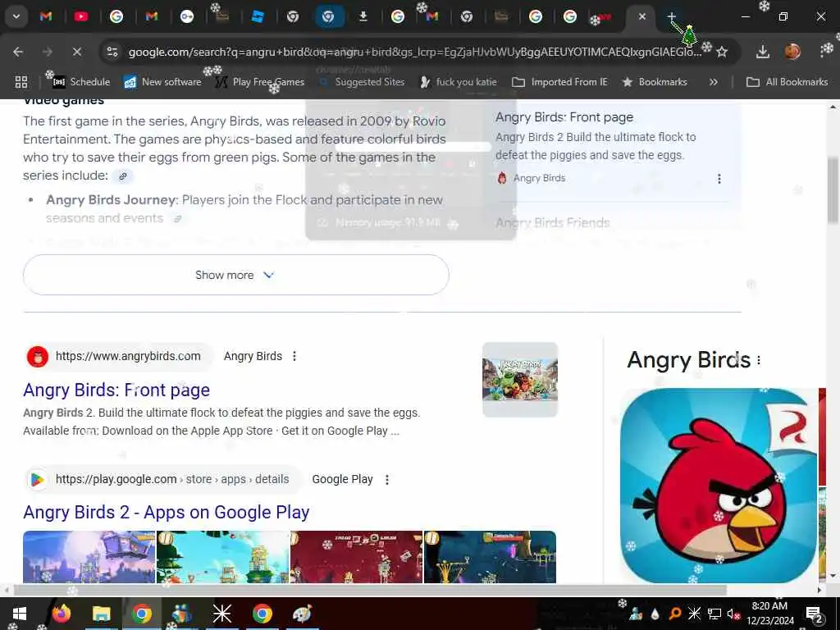This screenshot has width=840, height=630.
Task: Open the notification center icon
Action: click(x=814, y=614)
